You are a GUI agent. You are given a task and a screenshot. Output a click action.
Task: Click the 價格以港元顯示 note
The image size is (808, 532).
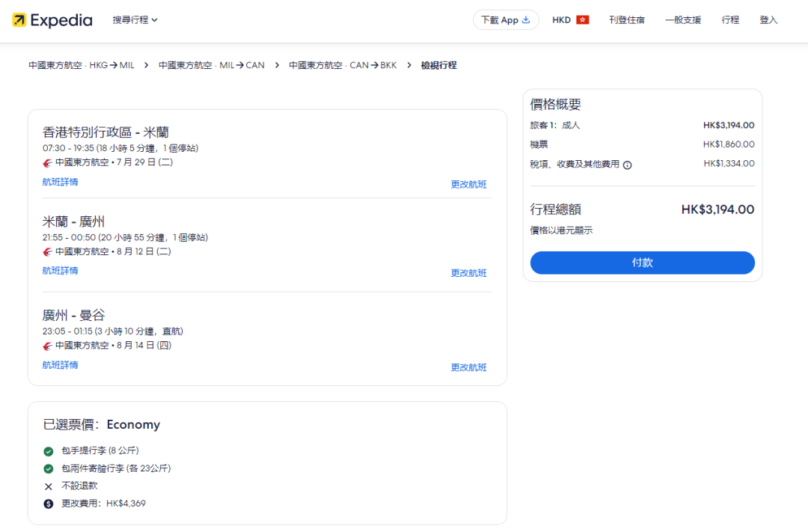tap(561, 230)
